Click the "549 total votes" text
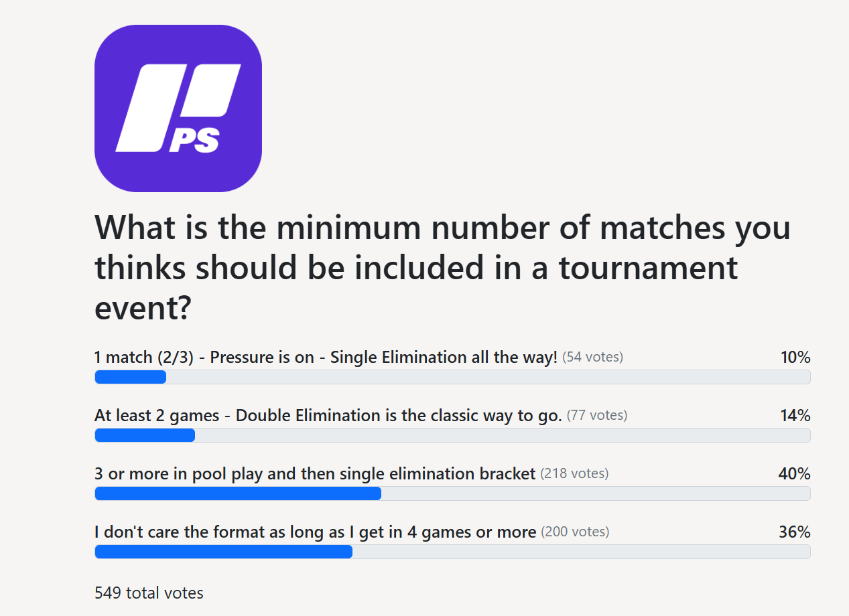 [149, 593]
